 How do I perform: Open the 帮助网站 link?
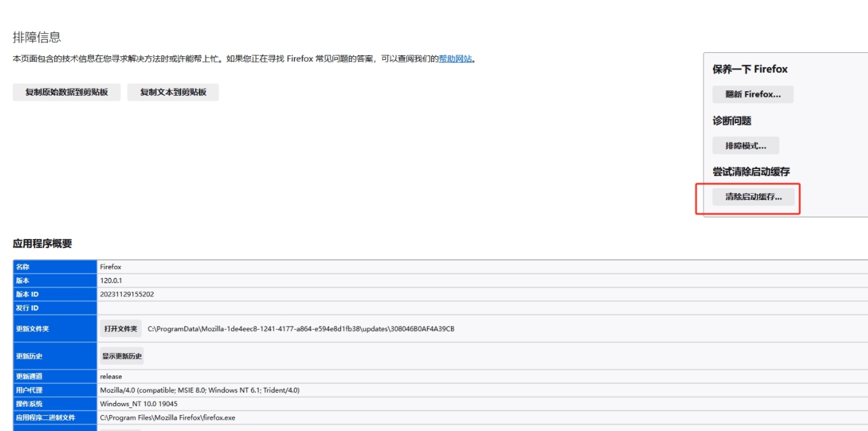coord(455,59)
